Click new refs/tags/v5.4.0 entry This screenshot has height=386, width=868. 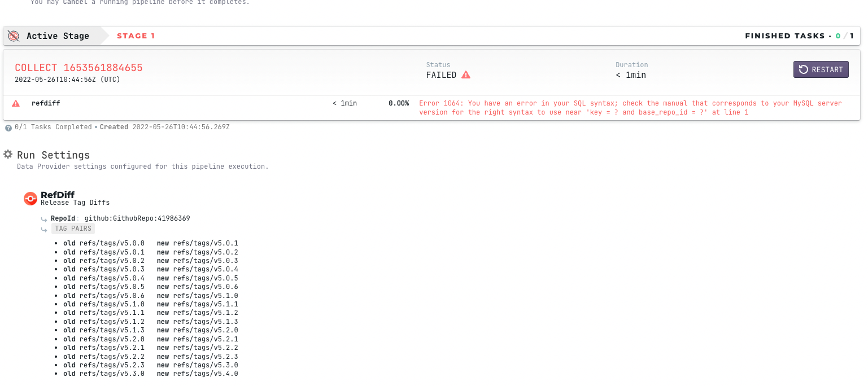click(x=198, y=374)
